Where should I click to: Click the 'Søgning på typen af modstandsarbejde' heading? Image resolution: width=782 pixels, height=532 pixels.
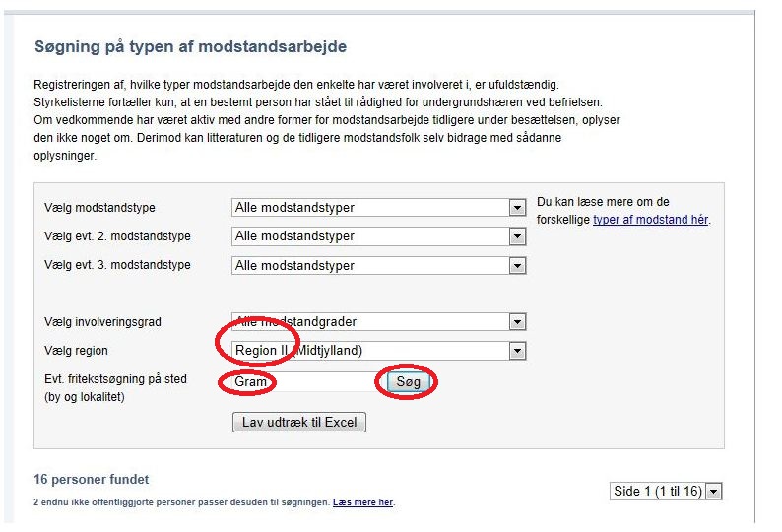(190, 47)
